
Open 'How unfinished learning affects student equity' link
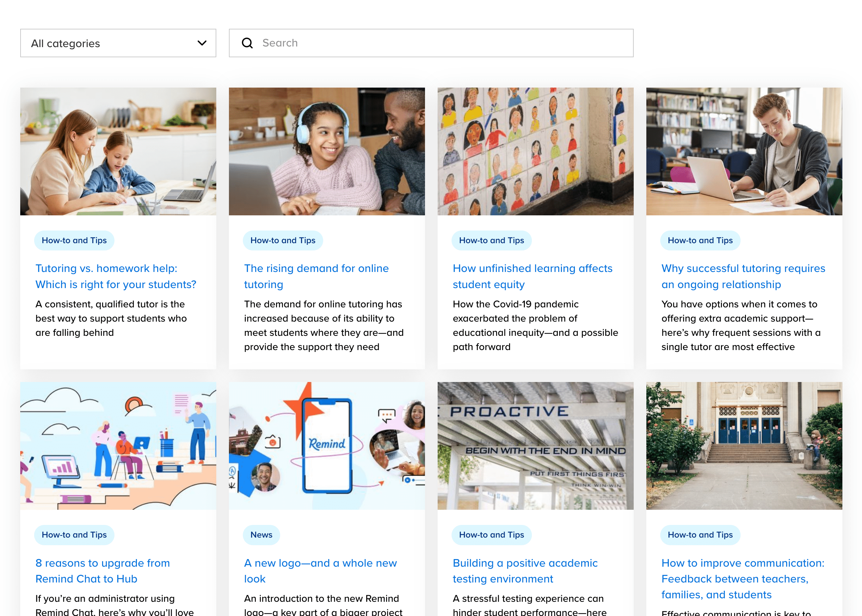coord(533,276)
